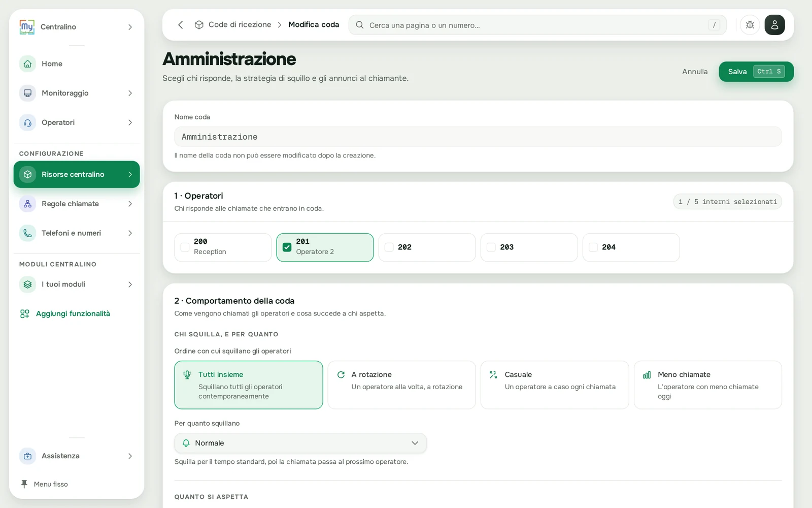Go to Home in the sidebar

77,64
